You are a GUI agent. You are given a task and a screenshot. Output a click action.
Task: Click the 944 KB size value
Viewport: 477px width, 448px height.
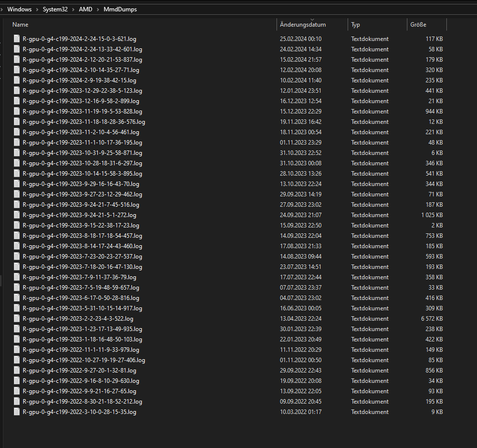click(434, 111)
